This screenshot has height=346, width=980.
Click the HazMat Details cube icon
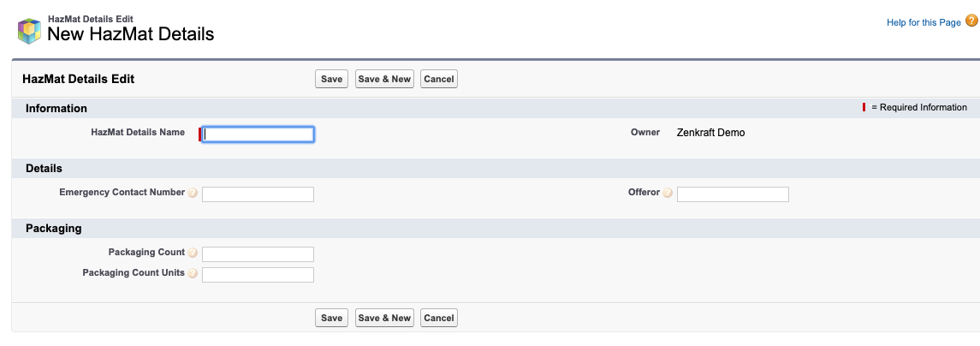[x=29, y=31]
